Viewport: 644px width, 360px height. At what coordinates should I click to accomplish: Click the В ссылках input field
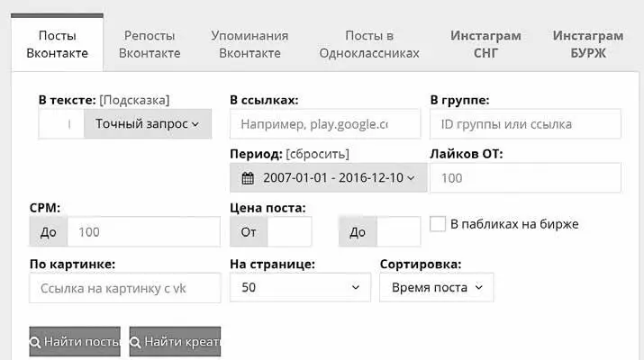coord(325,123)
